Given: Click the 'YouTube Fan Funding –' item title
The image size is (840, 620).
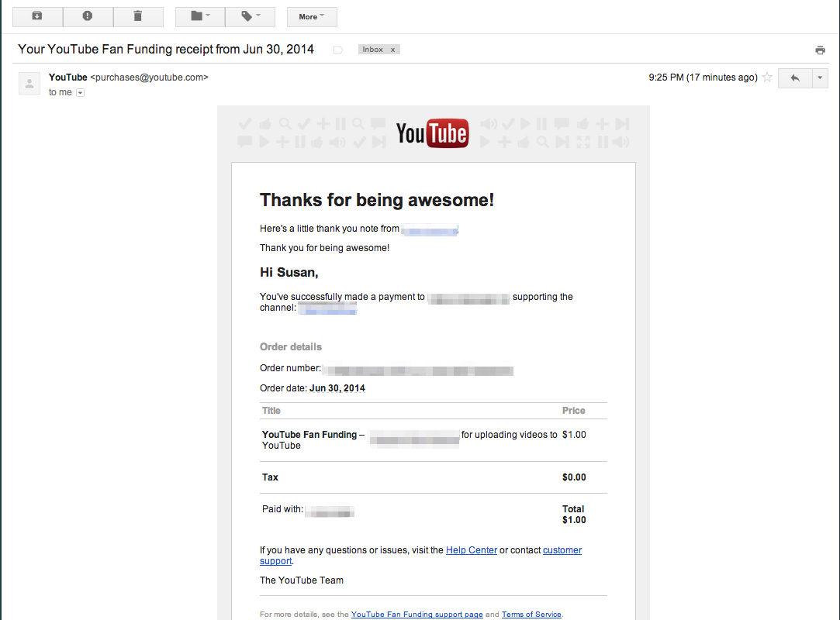Looking at the screenshot, I should pyautogui.click(x=313, y=435).
